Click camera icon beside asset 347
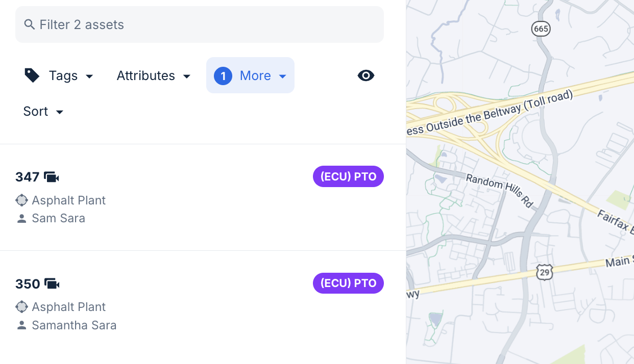Viewport: 634px width, 364px height. 52,177
